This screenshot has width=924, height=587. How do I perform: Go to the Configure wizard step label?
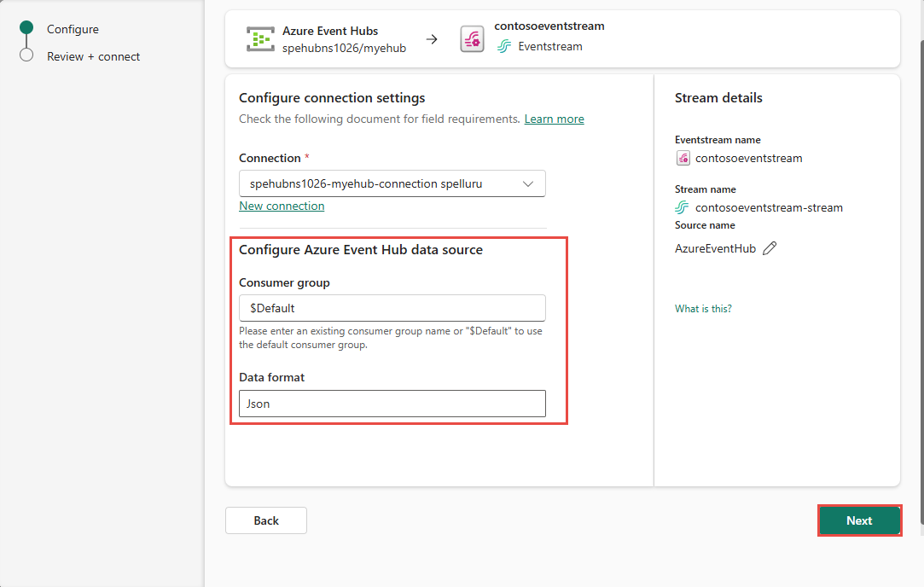tap(73, 30)
